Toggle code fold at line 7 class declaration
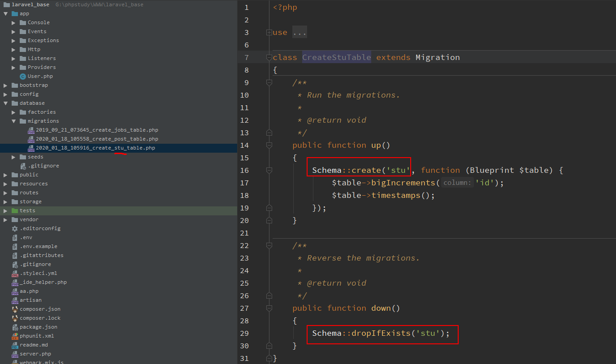Viewport: 616px width, 364px height. (x=269, y=57)
